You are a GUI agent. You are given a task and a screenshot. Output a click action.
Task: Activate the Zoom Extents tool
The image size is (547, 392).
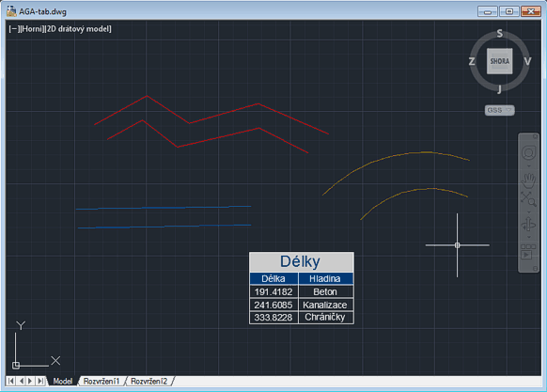tap(528, 198)
